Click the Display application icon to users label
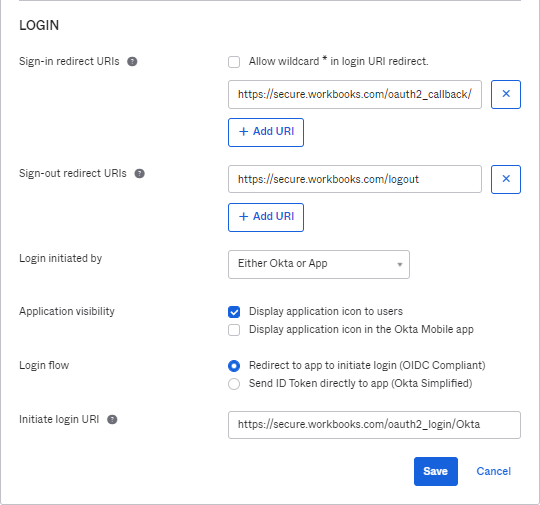This screenshot has width=540, height=505. pos(326,311)
